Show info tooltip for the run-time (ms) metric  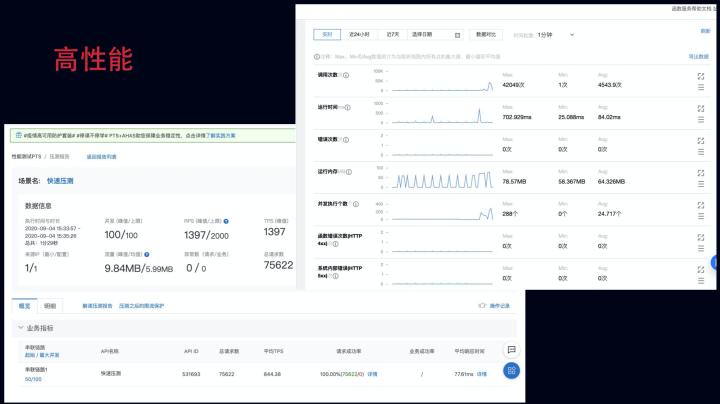tap(348, 107)
